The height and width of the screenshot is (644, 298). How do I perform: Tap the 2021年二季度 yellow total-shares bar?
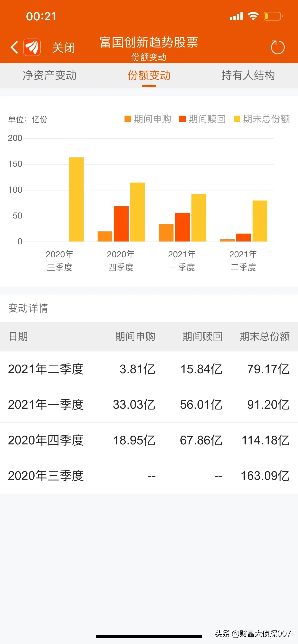coord(260,221)
